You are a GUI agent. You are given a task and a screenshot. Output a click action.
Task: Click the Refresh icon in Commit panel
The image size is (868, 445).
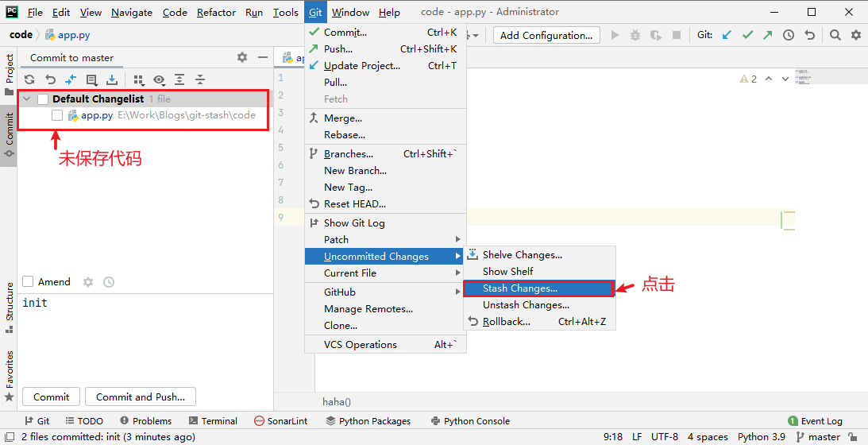pos(29,79)
